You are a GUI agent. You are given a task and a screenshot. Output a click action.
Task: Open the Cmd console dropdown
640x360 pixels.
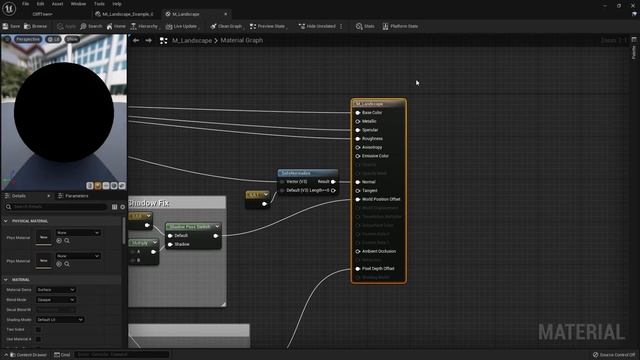coord(62,355)
